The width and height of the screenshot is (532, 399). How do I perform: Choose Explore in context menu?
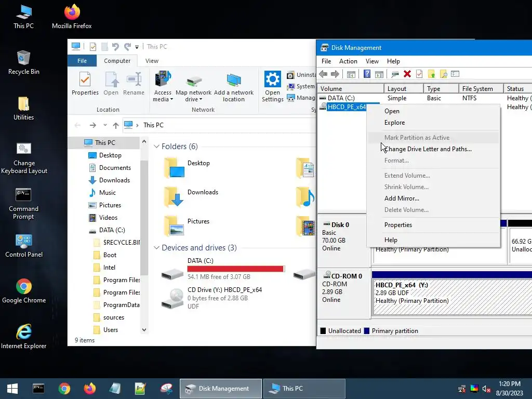coord(433,123)
